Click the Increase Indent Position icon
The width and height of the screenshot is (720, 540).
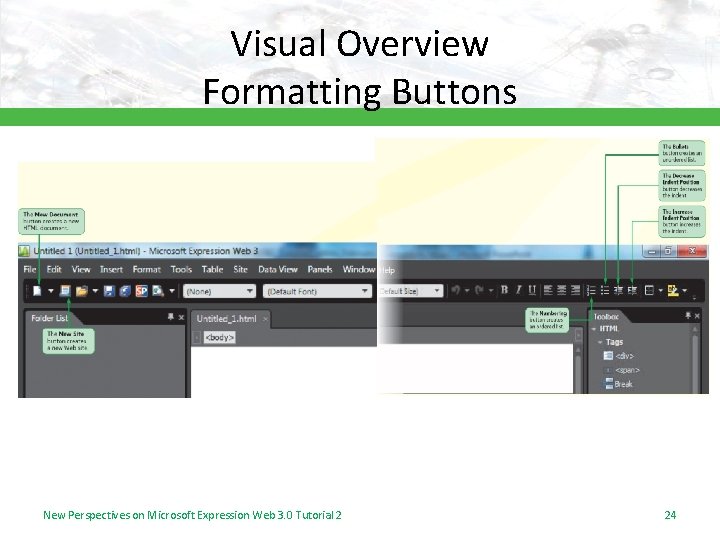[x=632, y=290]
